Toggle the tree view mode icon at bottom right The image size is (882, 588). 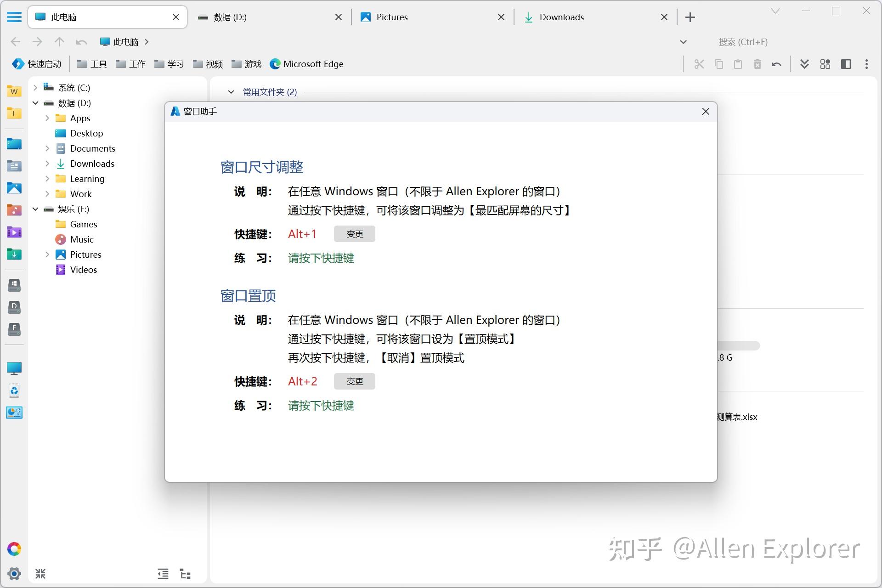click(185, 574)
